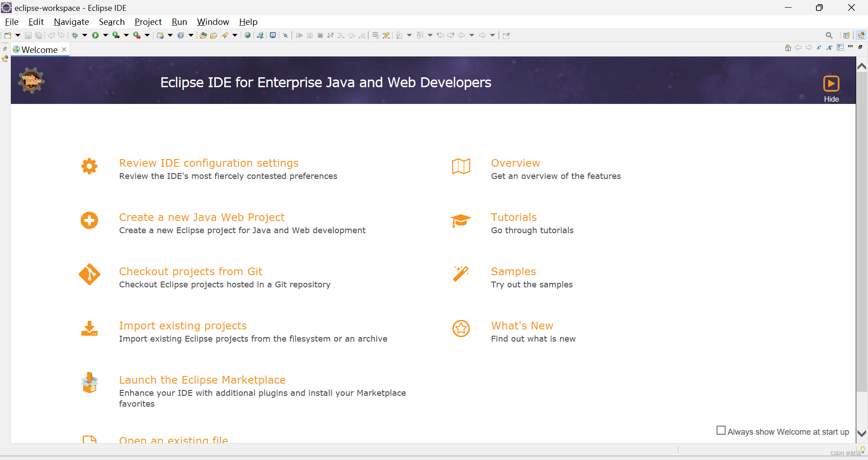Open the New wizard dropdown arrow
Image resolution: width=868 pixels, height=460 pixels.
(x=18, y=35)
